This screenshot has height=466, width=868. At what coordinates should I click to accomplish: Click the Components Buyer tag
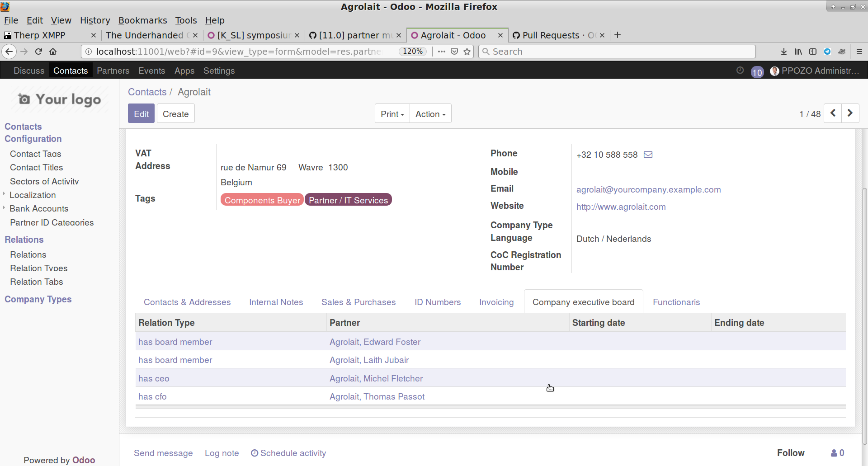[x=262, y=200]
